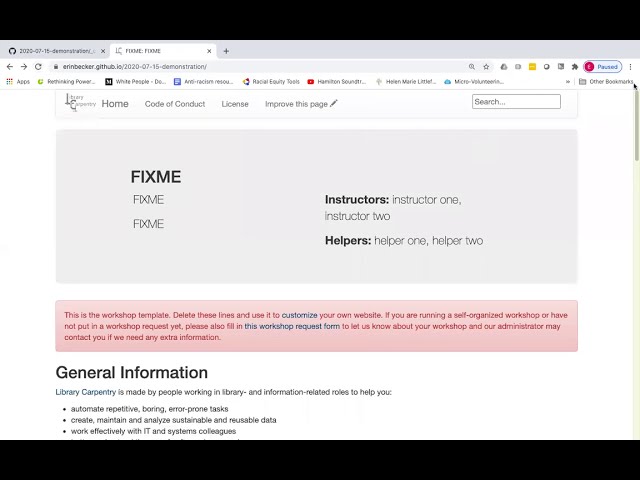640x480 pixels.
Task: Close the 2020-07-15-demonstration GitHub tab
Action: (x=103, y=51)
